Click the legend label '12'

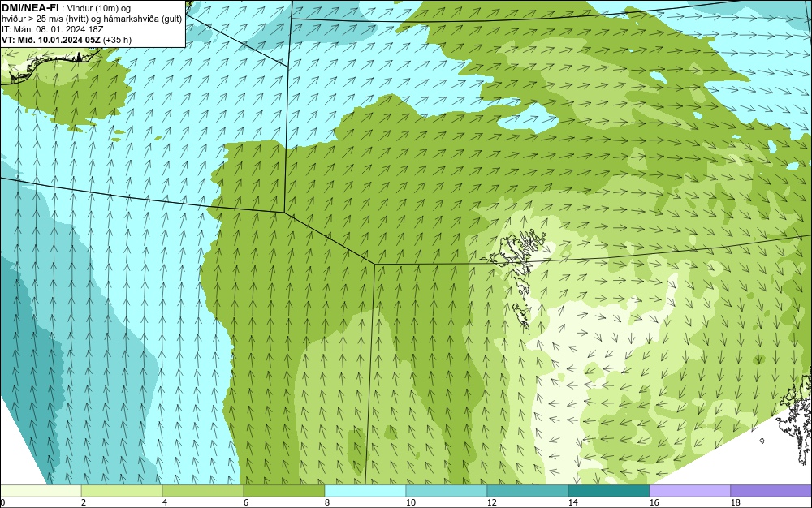coord(491,502)
